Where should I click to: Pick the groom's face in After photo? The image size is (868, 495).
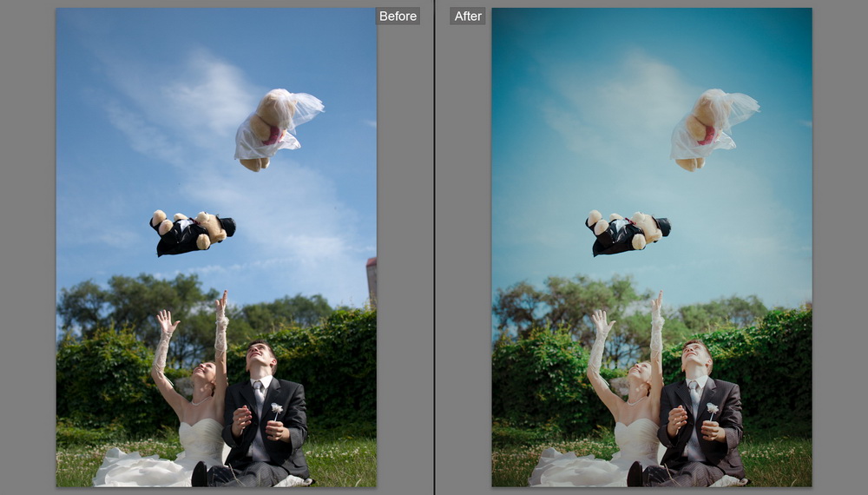pos(695,356)
